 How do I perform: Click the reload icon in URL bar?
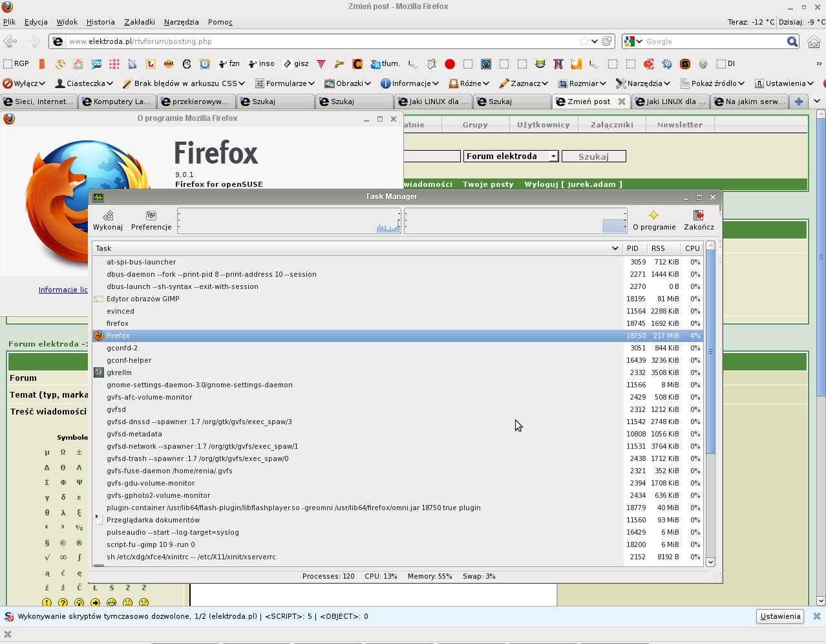tap(606, 41)
